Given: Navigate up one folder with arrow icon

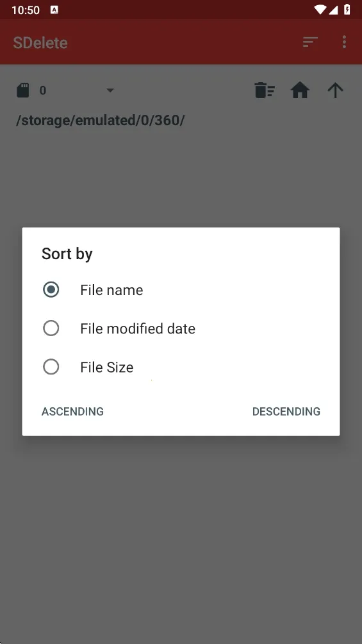Looking at the screenshot, I should 335,90.
